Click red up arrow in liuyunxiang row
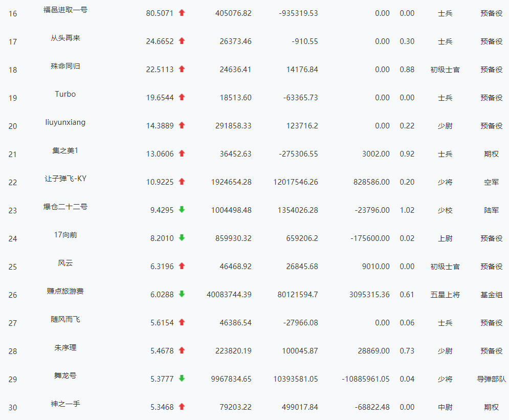This screenshot has width=509, height=420. [x=182, y=125]
